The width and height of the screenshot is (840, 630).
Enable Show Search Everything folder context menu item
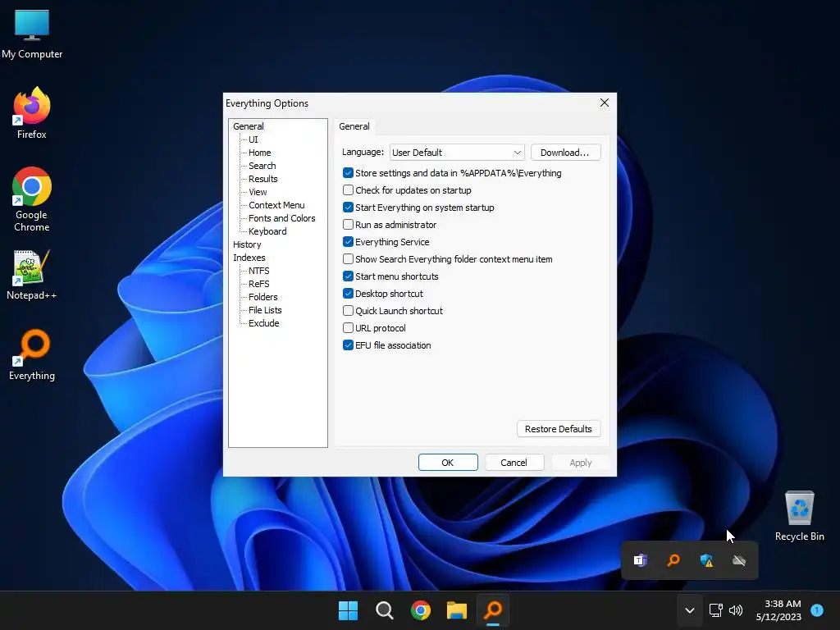(348, 258)
